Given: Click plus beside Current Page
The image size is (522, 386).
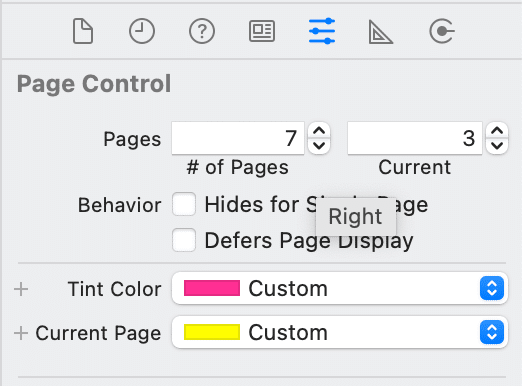Looking at the screenshot, I should click(21, 333).
